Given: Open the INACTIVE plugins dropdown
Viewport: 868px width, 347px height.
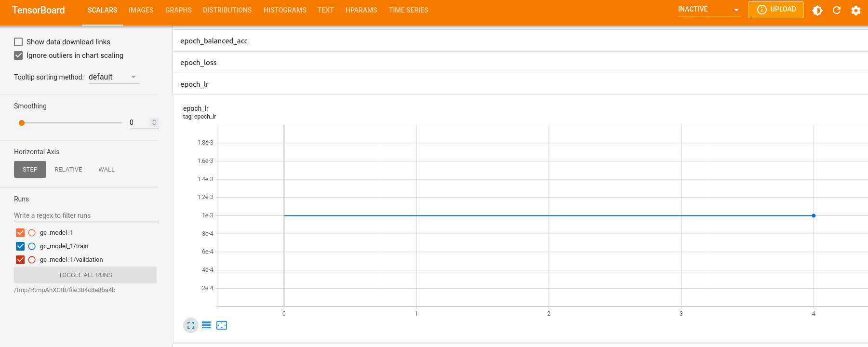Looking at the screenshot, I should tap(708, 10).
